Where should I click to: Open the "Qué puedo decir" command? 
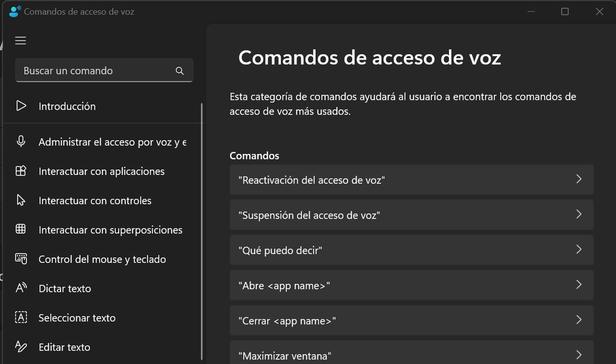coord(411,250)
